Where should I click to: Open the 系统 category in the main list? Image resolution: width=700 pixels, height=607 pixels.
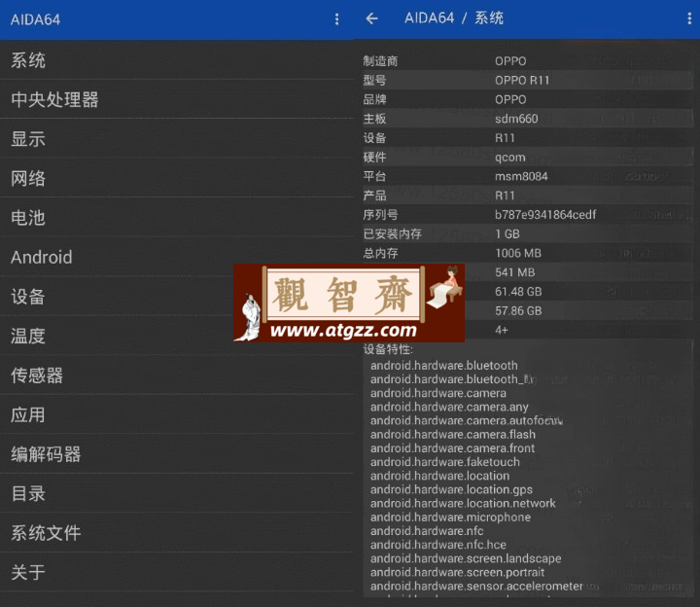click(x=177, y=60)
